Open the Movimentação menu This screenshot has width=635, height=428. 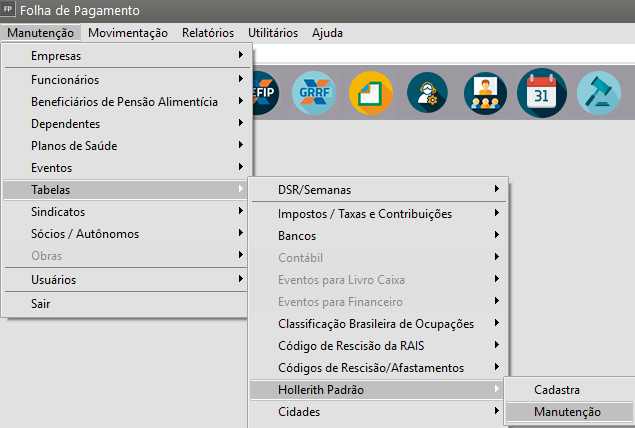[128, 32]
